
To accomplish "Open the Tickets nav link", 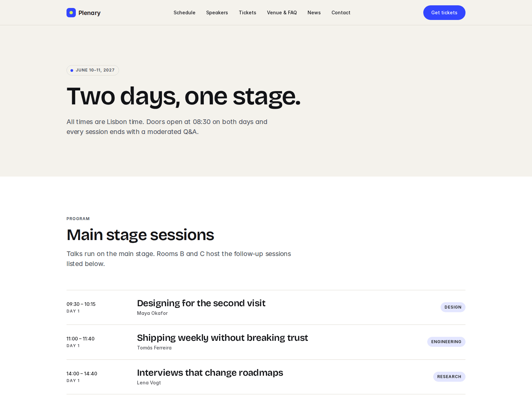I will 247,13.
